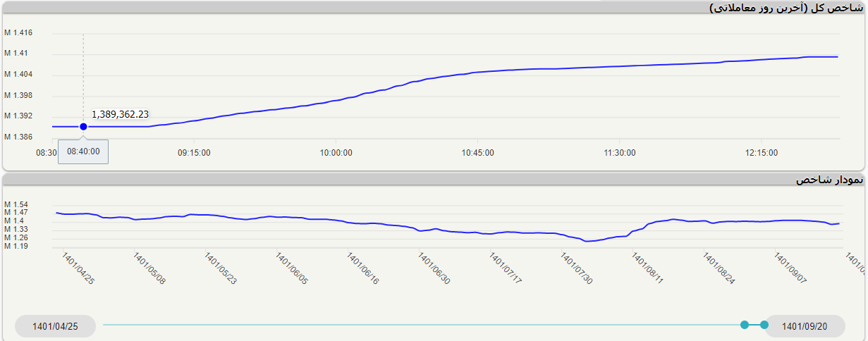Click the نمودار شاخص panel header
The height and width of the screenshot is (341, 868).
point(829,180)
